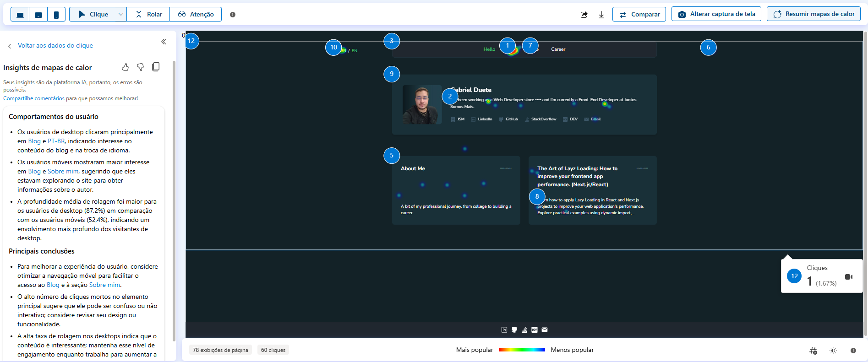Switch to the tablet device view
This screenshot has height=362, width=868.
(x=38, y=15)
